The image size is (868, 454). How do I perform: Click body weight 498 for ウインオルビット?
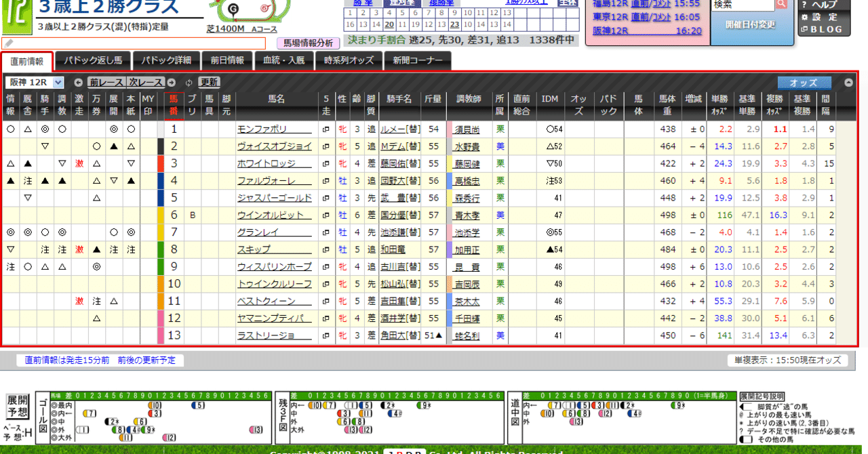pos(668,215)
